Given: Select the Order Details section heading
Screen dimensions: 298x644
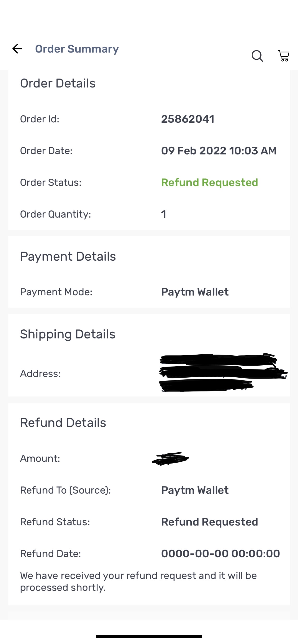Looking at the screenshot, I should (x=58, y=83).
